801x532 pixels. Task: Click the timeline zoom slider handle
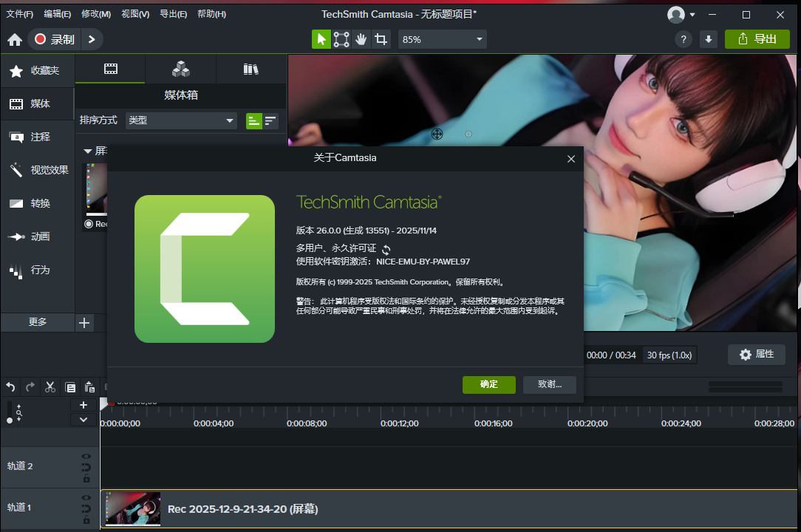[x=9, y=420]
